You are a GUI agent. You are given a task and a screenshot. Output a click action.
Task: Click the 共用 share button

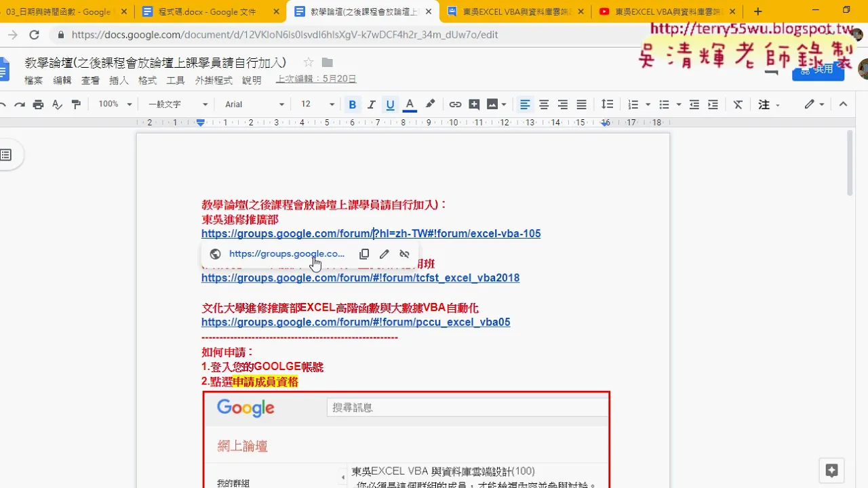pos(818,69)
